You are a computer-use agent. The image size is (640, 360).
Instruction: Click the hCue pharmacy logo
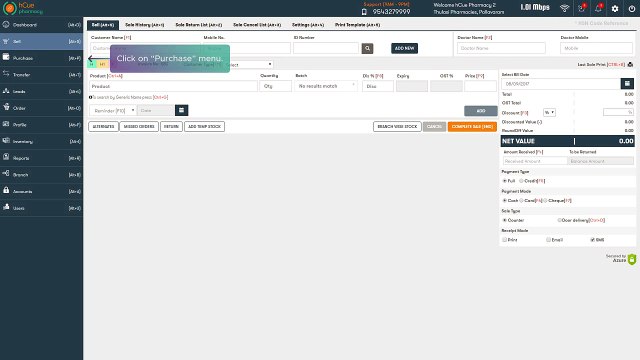[x=23, y=8]
